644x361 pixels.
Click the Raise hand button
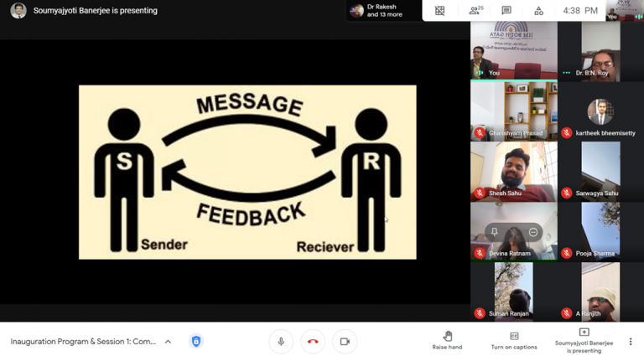[x=447, y=340]
